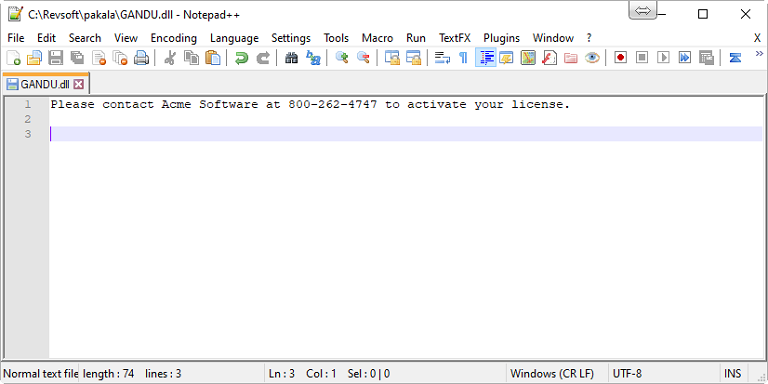
Task: Toggle the Function List panel icon
Action: click(x=550, y=58)
